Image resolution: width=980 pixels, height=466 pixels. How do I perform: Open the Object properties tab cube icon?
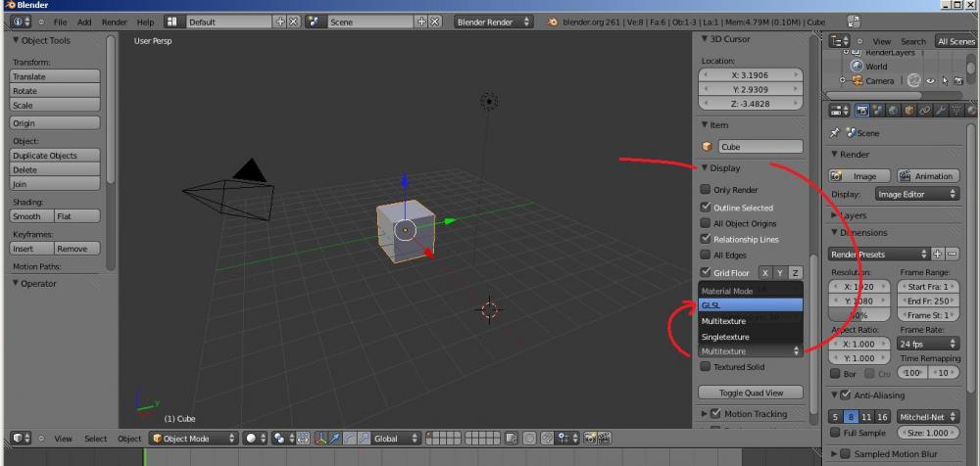tap(909, 111)
